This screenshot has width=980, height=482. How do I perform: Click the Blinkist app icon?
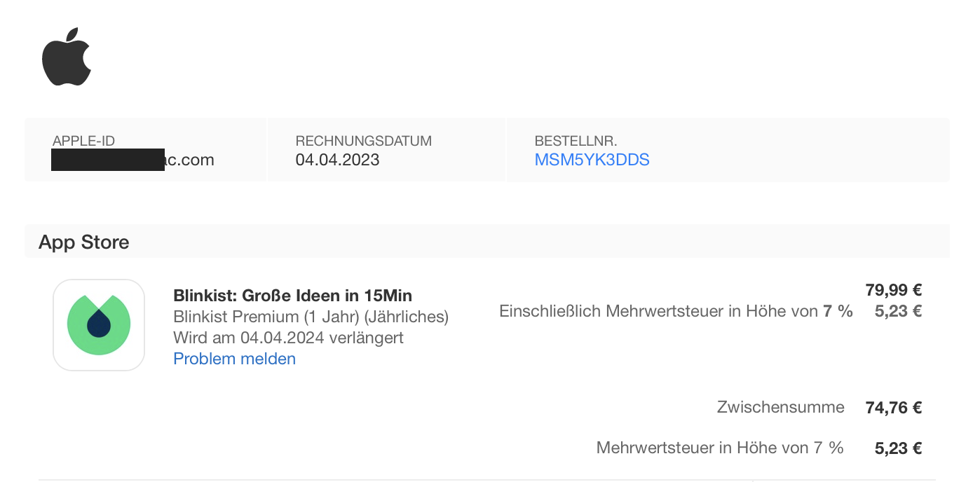99,325
